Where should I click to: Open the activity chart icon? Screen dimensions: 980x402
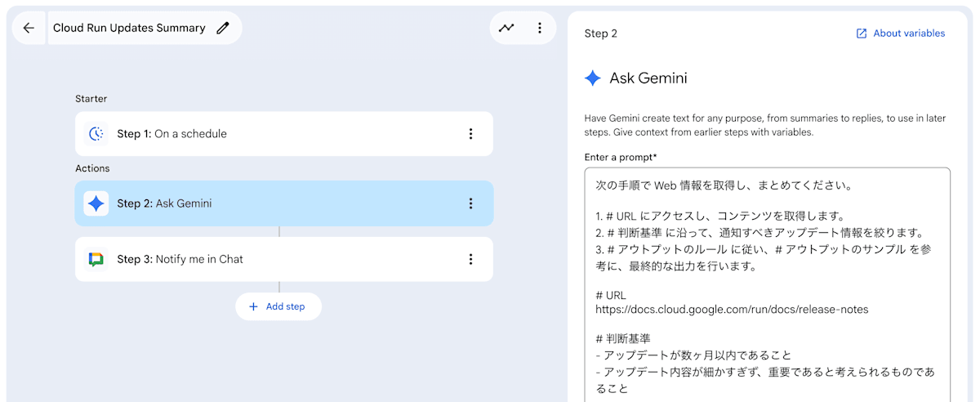[x=507, y=28]
